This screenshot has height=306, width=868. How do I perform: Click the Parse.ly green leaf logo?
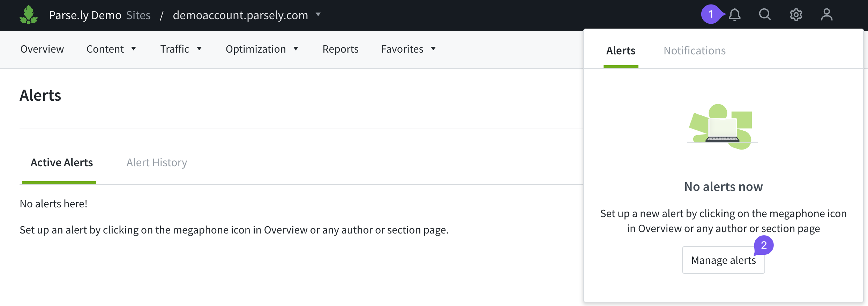click(x=29, y=15)
